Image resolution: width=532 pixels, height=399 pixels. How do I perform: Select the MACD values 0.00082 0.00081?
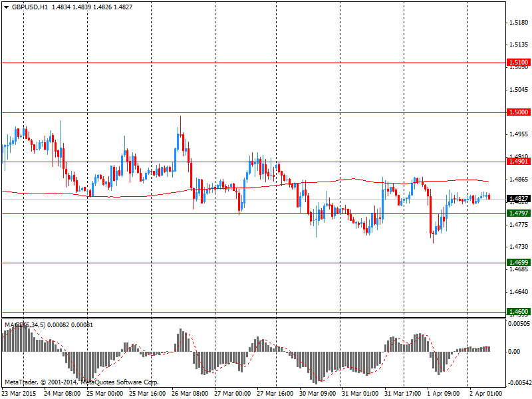(70, 325)
